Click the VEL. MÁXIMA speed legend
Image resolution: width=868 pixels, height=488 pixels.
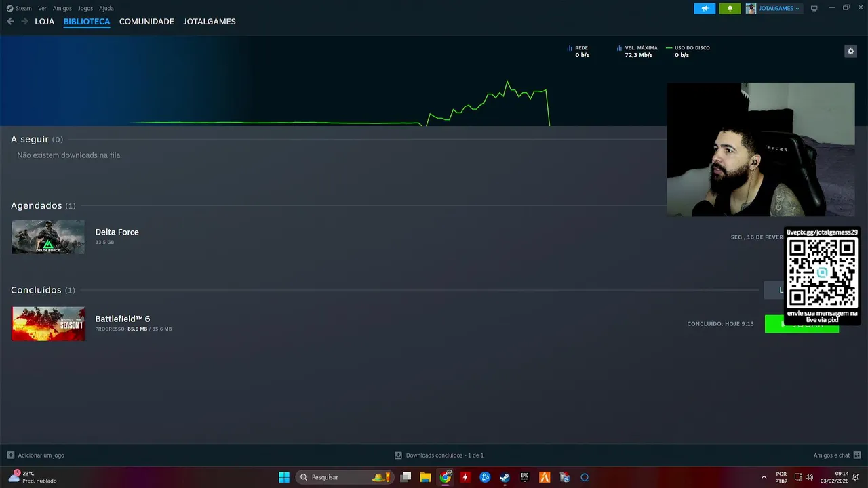(637, 52)
